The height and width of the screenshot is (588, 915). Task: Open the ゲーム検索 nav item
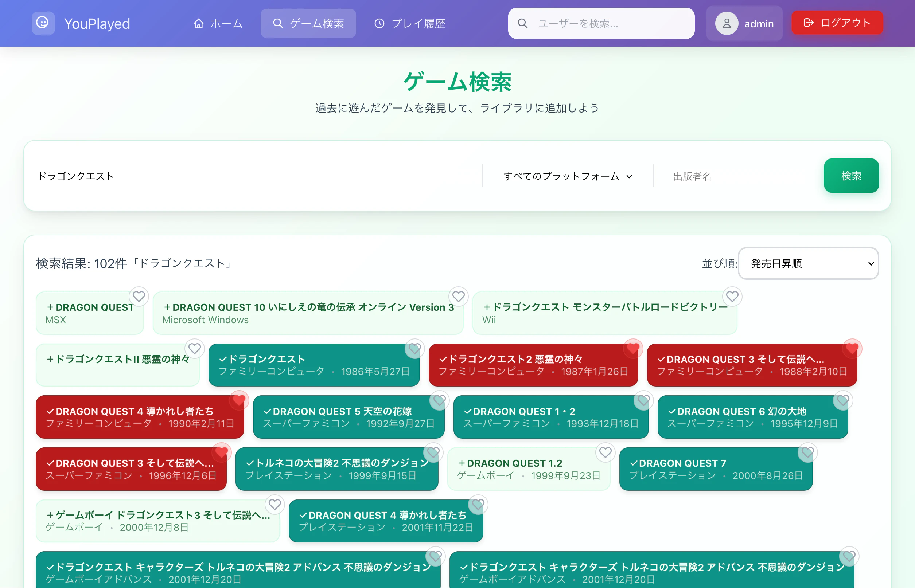click(x=308, y=24)
